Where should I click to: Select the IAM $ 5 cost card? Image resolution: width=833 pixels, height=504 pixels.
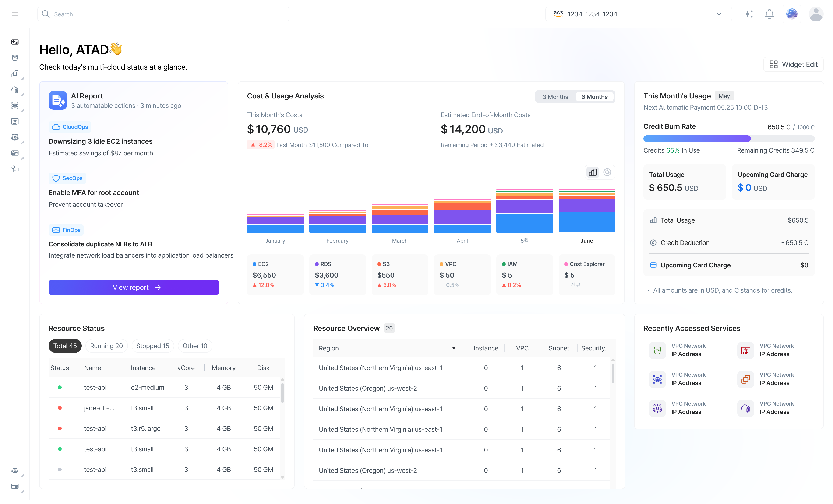click(524, 275)
